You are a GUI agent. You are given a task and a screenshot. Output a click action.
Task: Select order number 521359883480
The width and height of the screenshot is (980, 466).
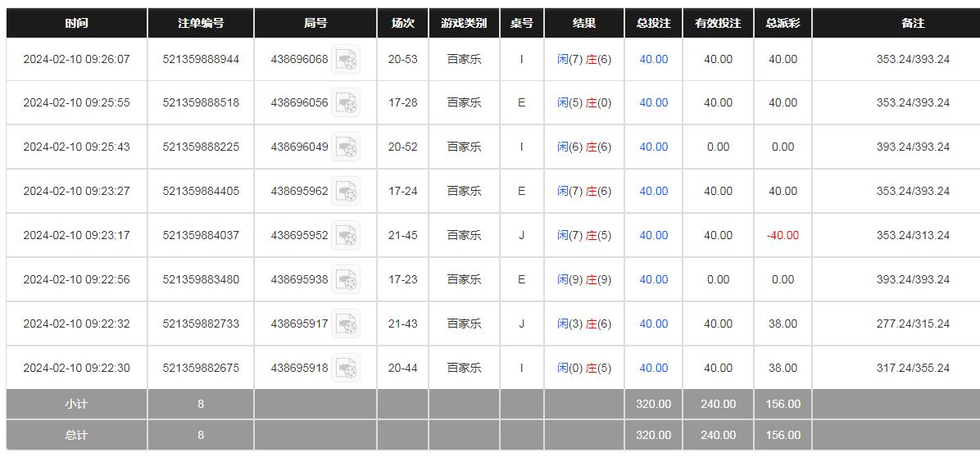pyautogui.click(x=201, y=280)
